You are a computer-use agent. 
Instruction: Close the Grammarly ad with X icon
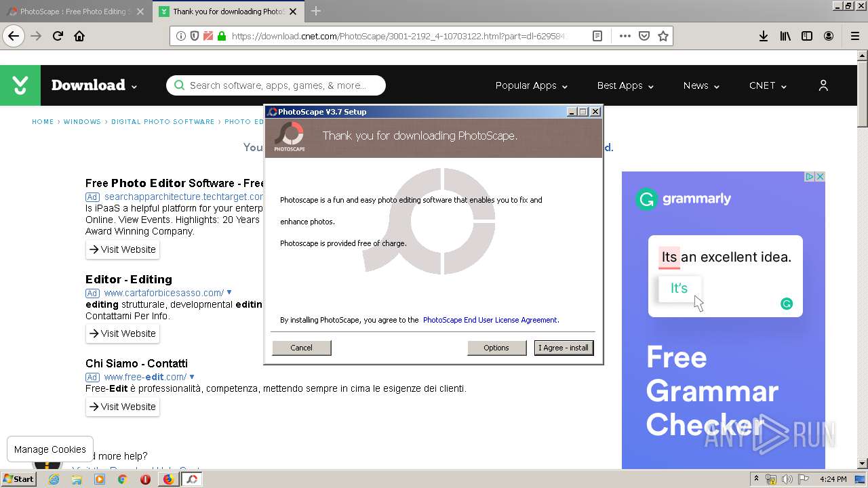point(819,176)
